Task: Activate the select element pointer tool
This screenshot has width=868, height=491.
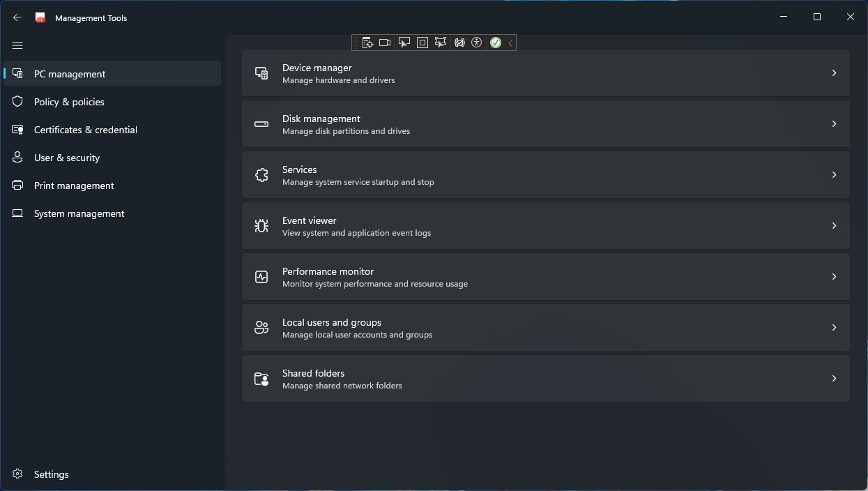Action: 404,43
